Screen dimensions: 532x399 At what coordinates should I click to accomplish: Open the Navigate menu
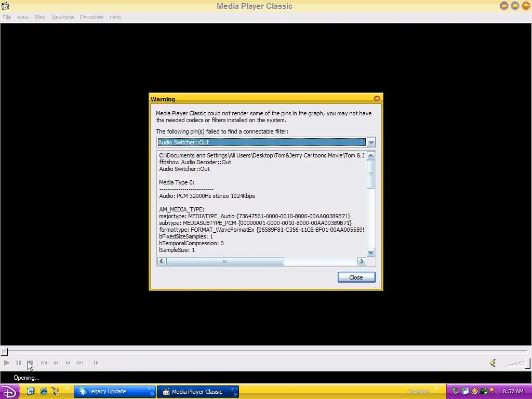click(62, 17)
